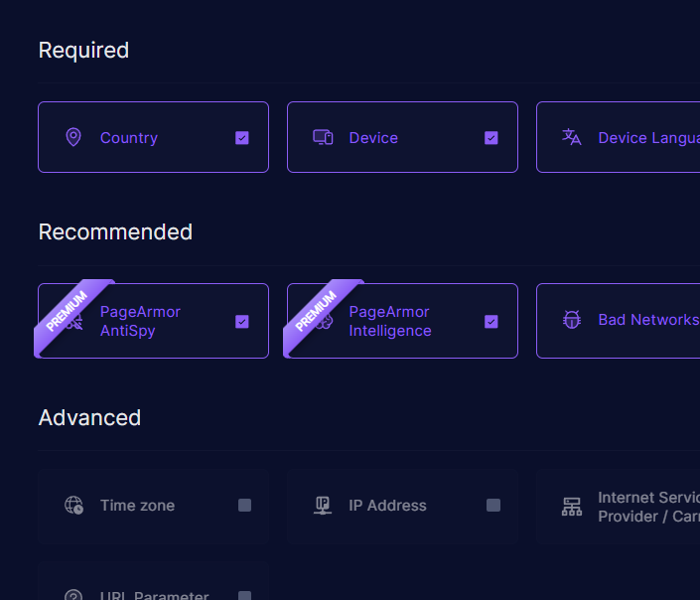Select the Device Language filter label

[649, 138]
